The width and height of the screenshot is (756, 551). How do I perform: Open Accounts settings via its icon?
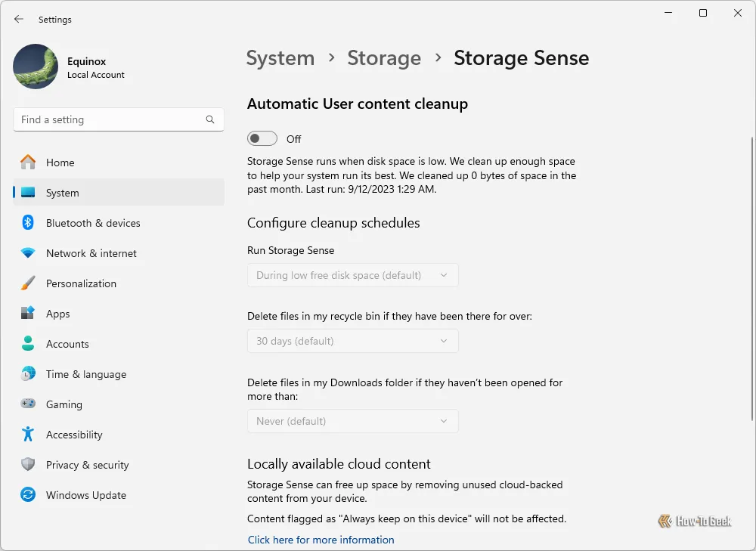click(28, 343)
